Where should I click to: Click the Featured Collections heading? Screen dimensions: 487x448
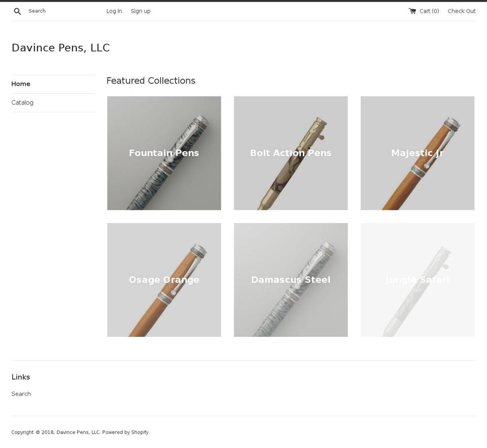click(x=151, y=81)
